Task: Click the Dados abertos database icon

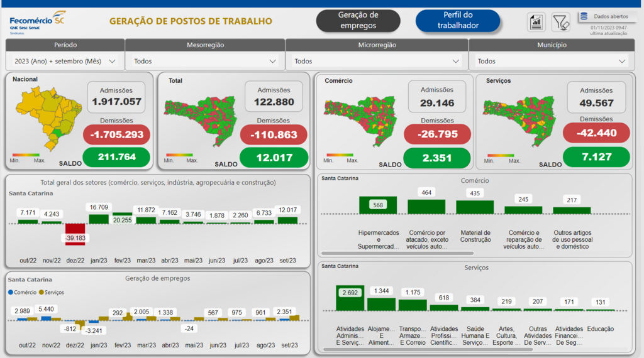Action: pyautogui.click(x=584, y=17)
